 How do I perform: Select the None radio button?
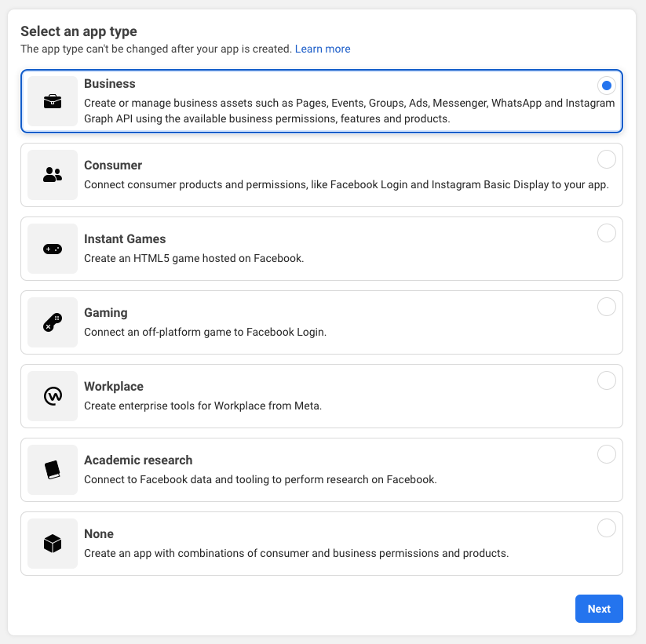coord(607,528)
